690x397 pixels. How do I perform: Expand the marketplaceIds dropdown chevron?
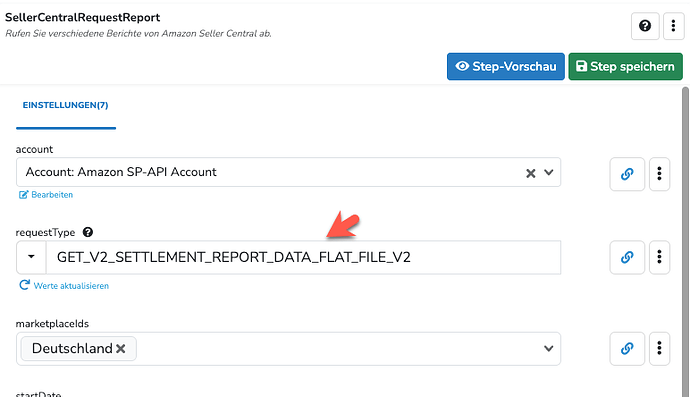(548, 349)
